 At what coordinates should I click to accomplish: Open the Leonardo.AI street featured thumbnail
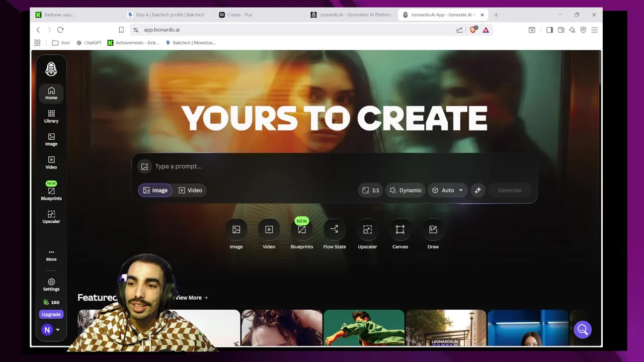point(446,328)
